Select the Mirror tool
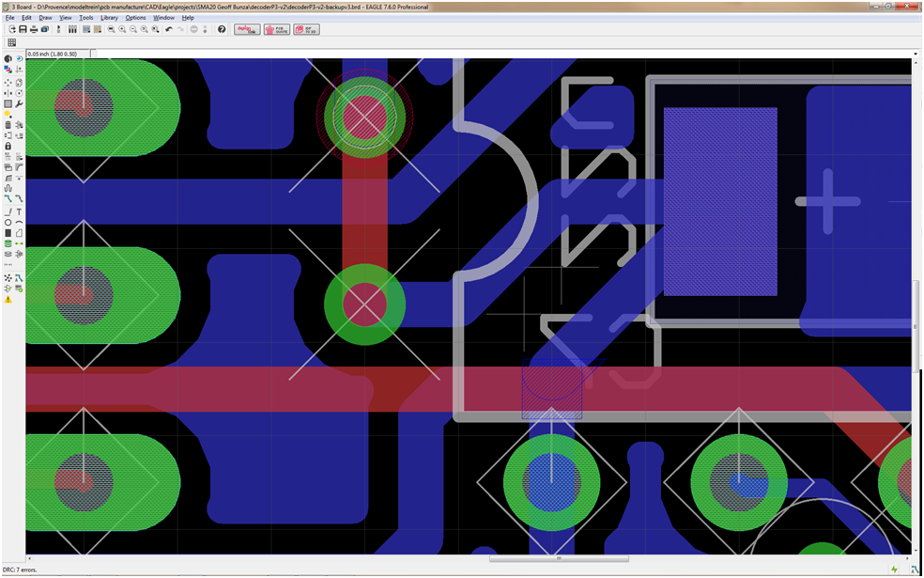 [8, 93]
